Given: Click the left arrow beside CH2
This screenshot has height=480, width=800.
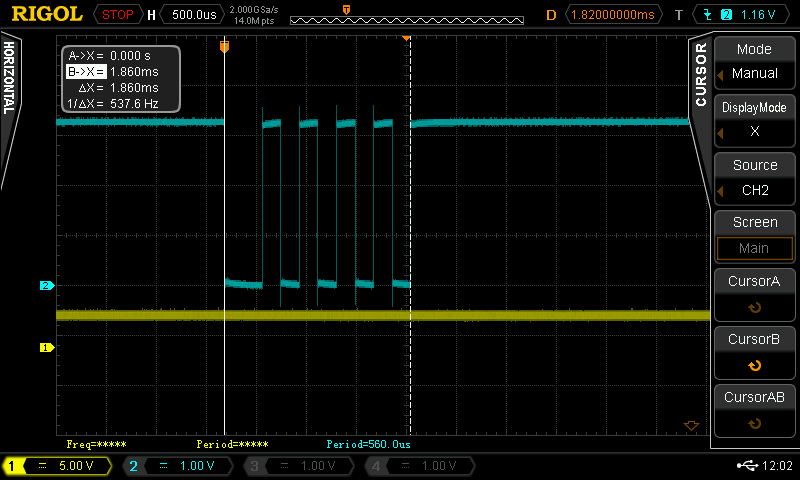Looking at the screenshot, I should (x=720, y=191).
